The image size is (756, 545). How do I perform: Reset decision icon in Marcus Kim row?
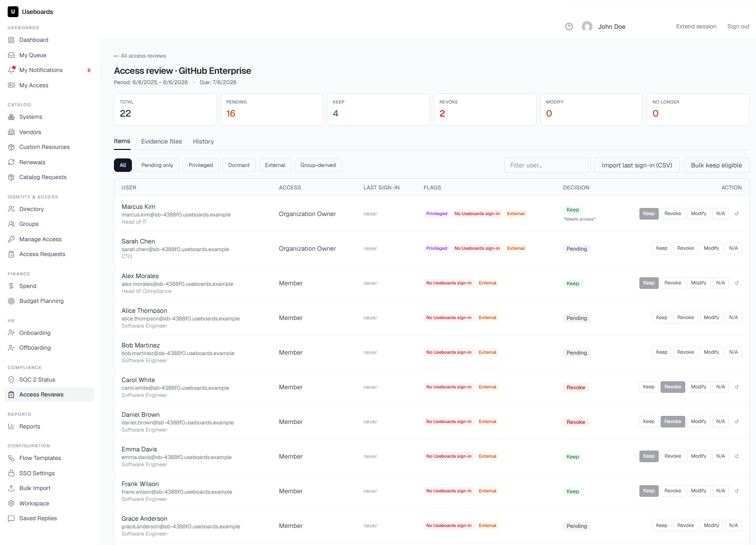click(x=737, y=214)
